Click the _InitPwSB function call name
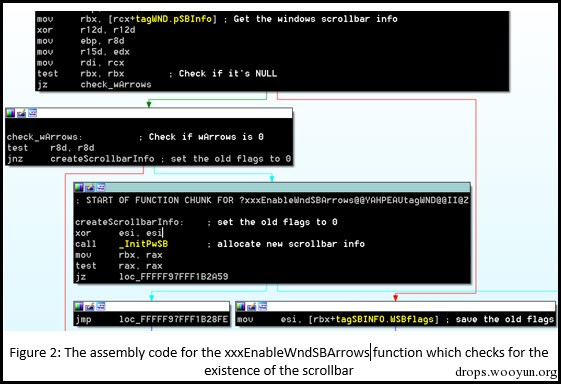 (143, 244)
